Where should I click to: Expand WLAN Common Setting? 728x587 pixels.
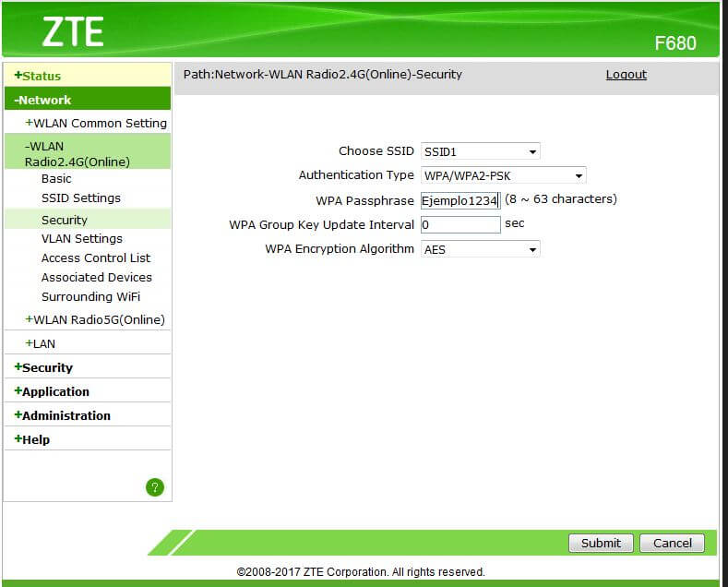pos(96,123)
